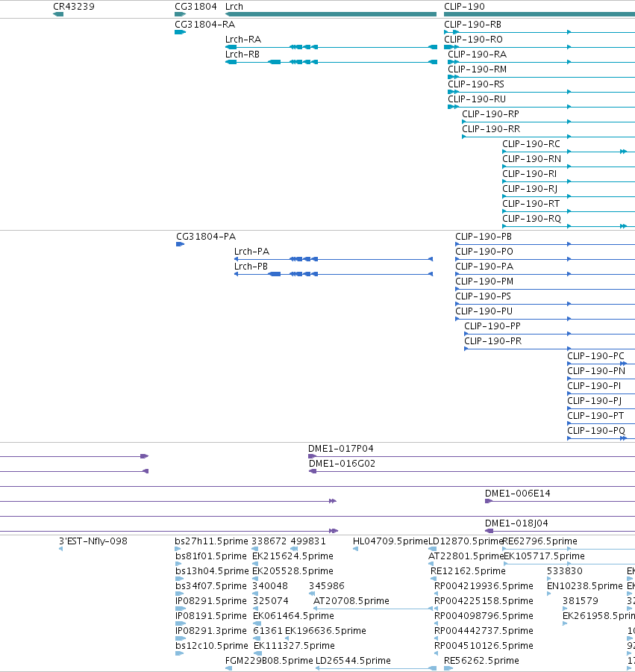The width and height of the screenshot is (635, 672).
Task: Select EST 345986
Action: [x=327, y=587]
